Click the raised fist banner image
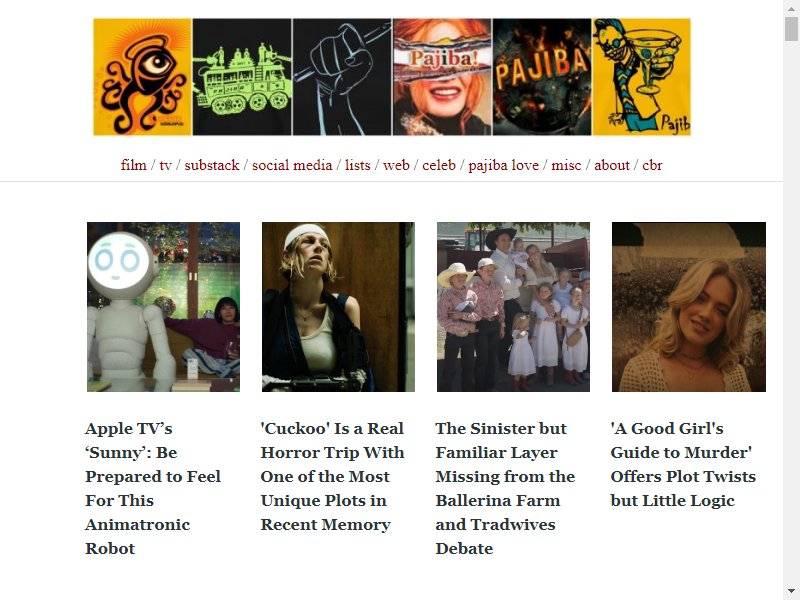800x600 pixels. pyautogui.click(x=342, y=77)
